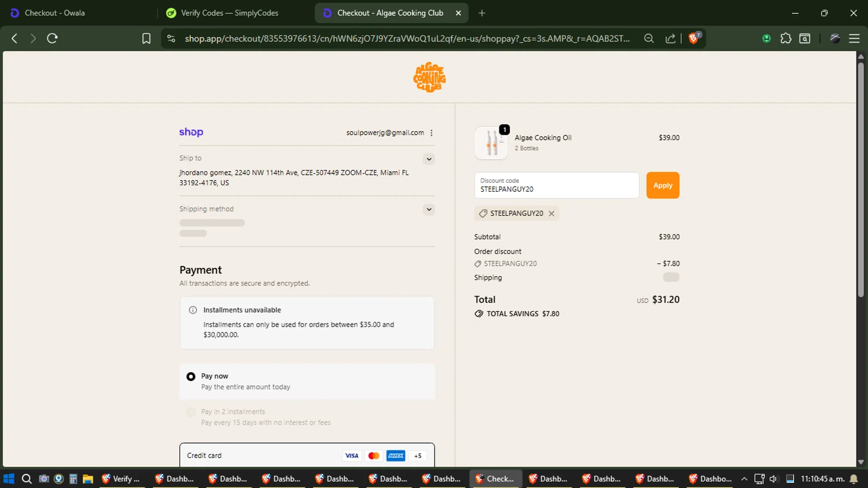The height and width of the screenshot is (488, 868).
Task: Open the Brave Shields lion icon
Action: [694, 38]
